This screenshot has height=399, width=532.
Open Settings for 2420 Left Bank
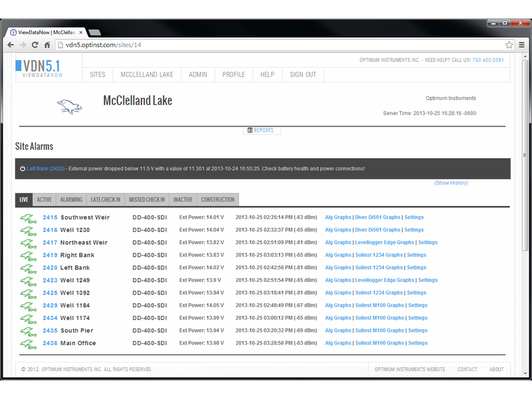(x=417, y=267)
